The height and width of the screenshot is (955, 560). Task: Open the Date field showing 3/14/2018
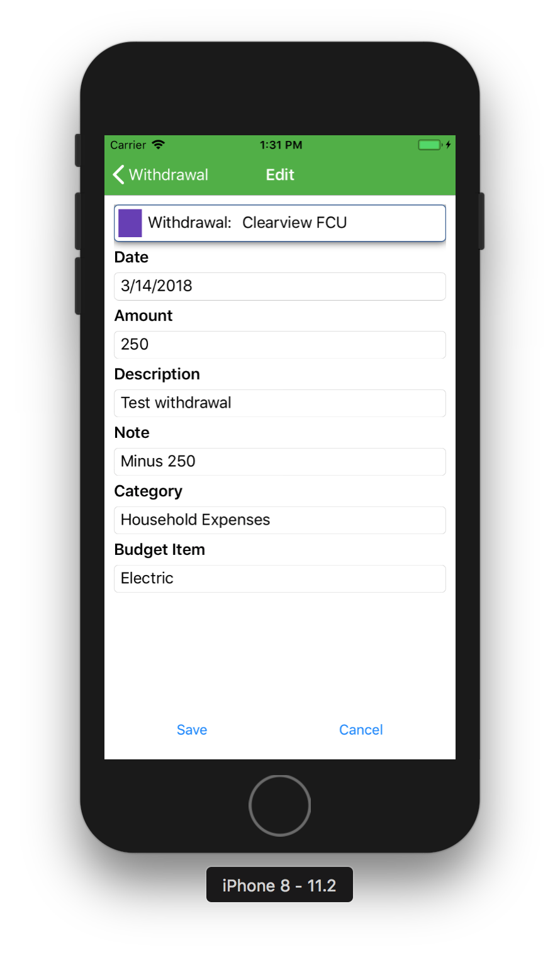point(280,286)
